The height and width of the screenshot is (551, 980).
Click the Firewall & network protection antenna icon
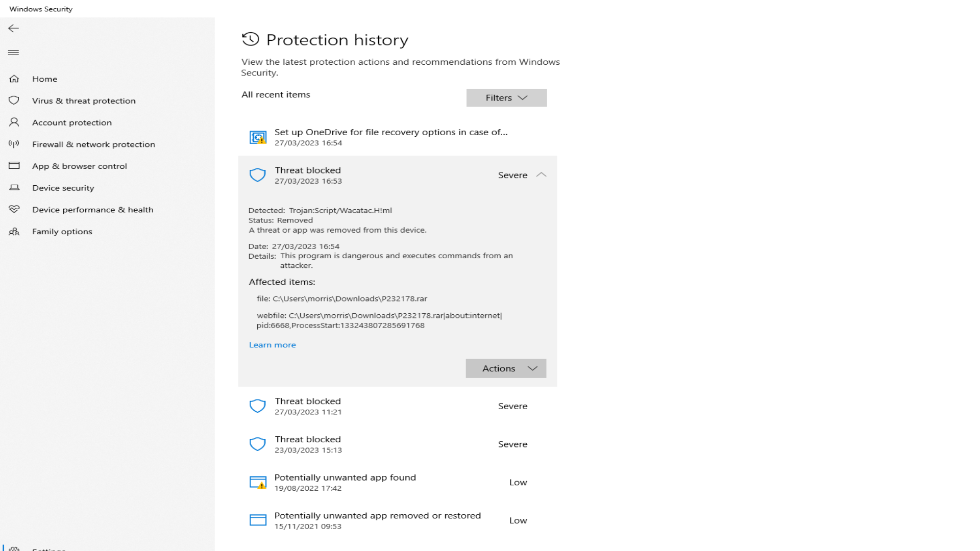[x=14, y=144]
